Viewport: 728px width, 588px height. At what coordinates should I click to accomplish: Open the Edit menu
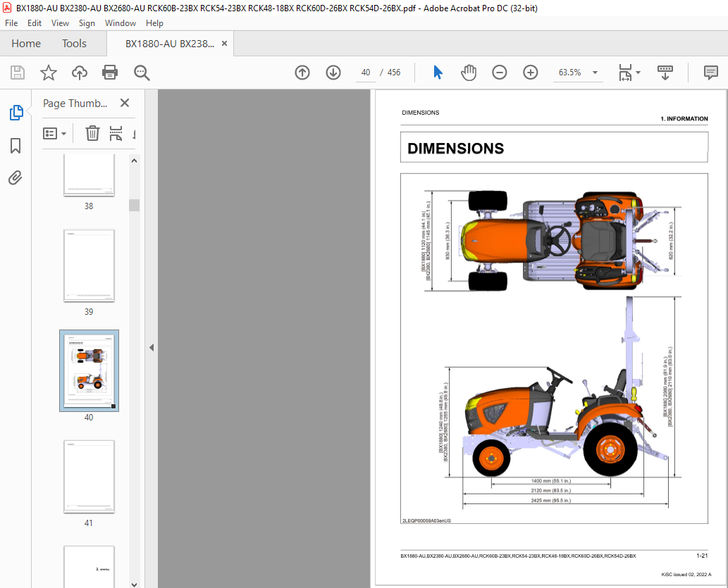(x=35, y=23)
